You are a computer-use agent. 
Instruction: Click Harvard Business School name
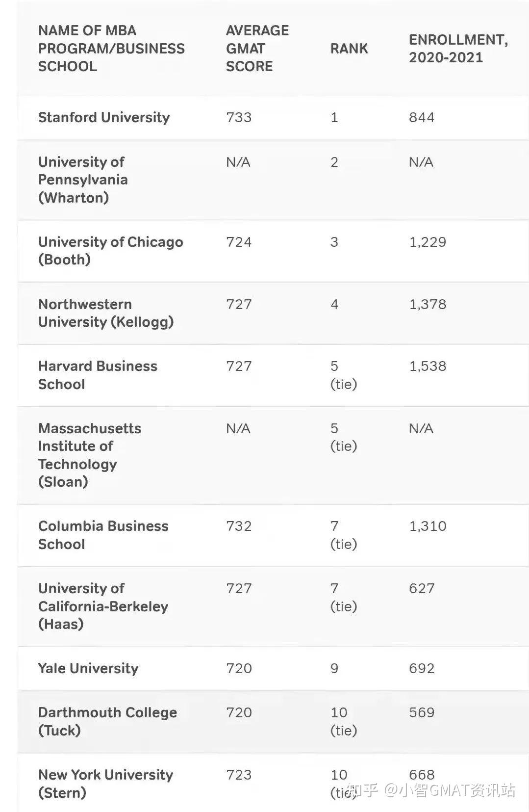(x=98, y=375)
